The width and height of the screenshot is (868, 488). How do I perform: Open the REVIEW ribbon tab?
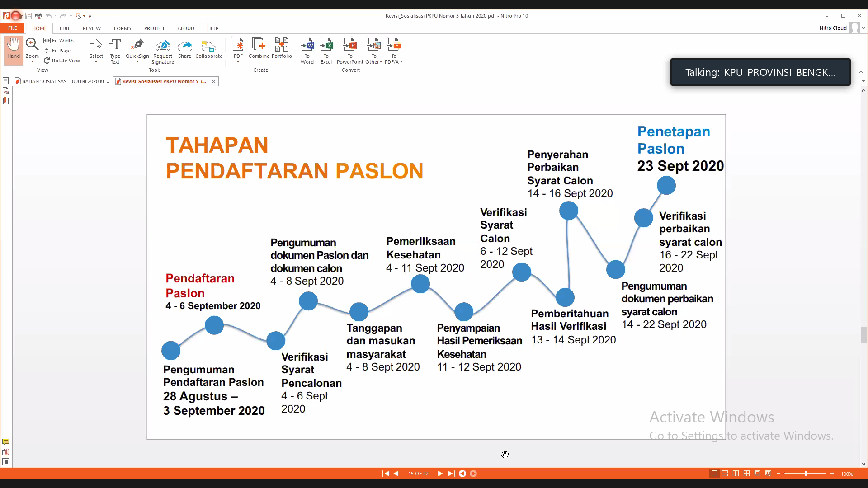click(x=91, y=28)
